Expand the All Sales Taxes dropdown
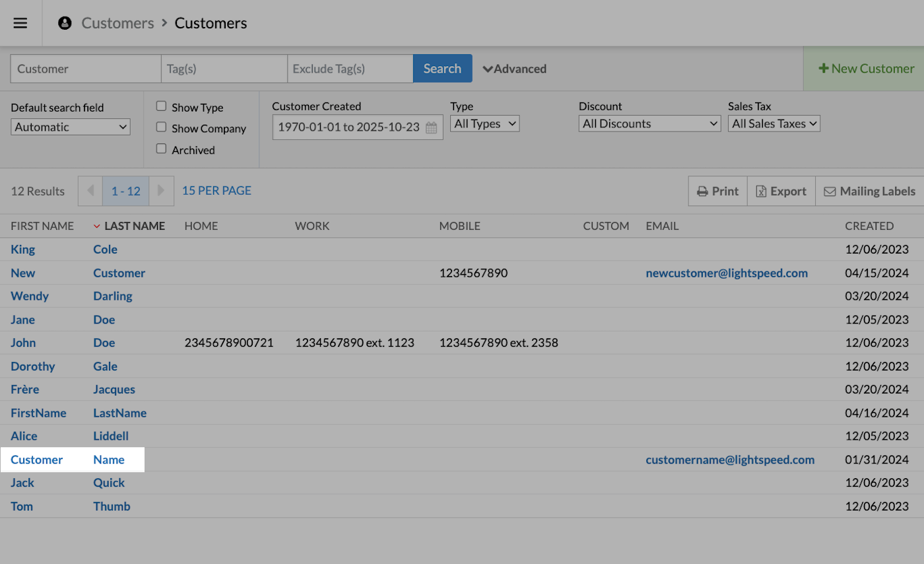The image size is (924, 564). pyautogui.click(x=774, y=123)
